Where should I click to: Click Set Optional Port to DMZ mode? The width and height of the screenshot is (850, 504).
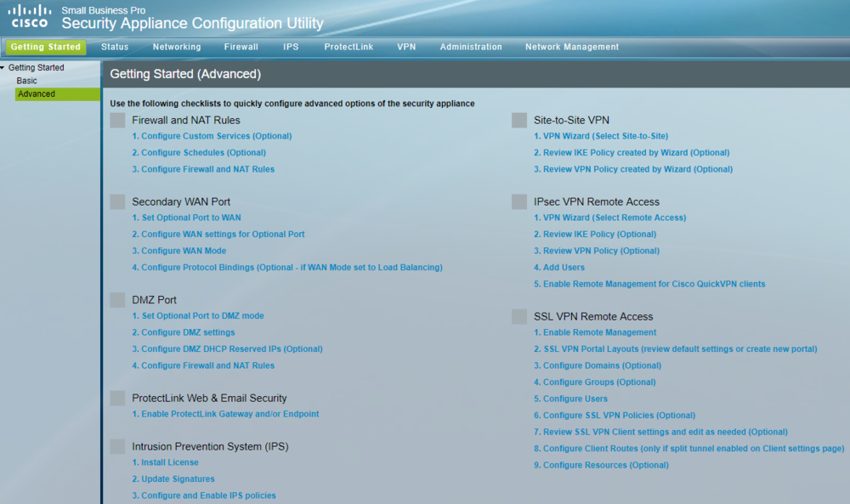[198, 316]
